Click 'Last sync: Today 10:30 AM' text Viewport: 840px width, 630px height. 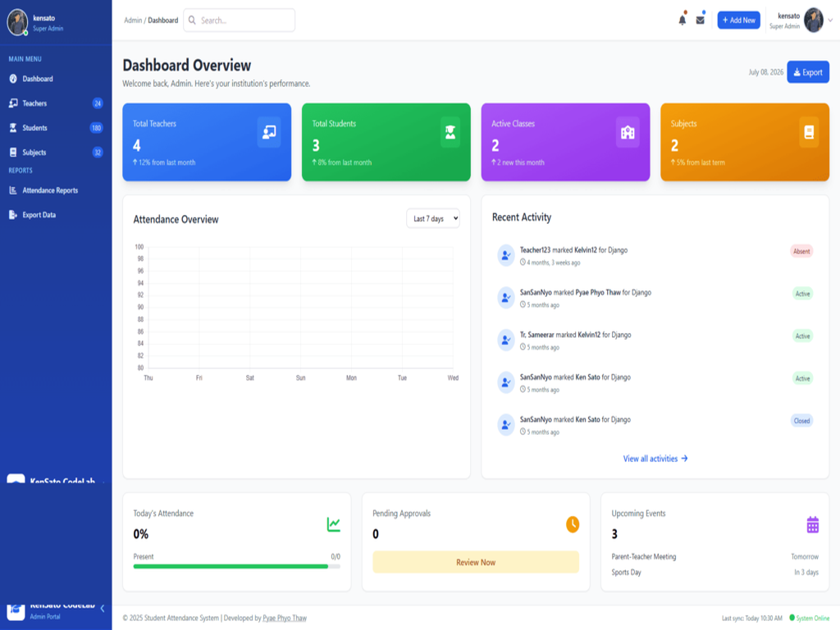pos(751,619)
